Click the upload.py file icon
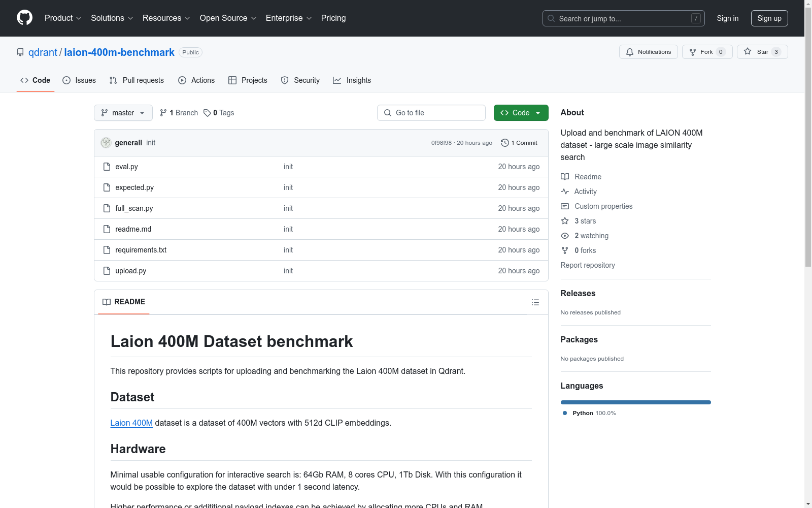Screen dimensions: 812x508 107,271
